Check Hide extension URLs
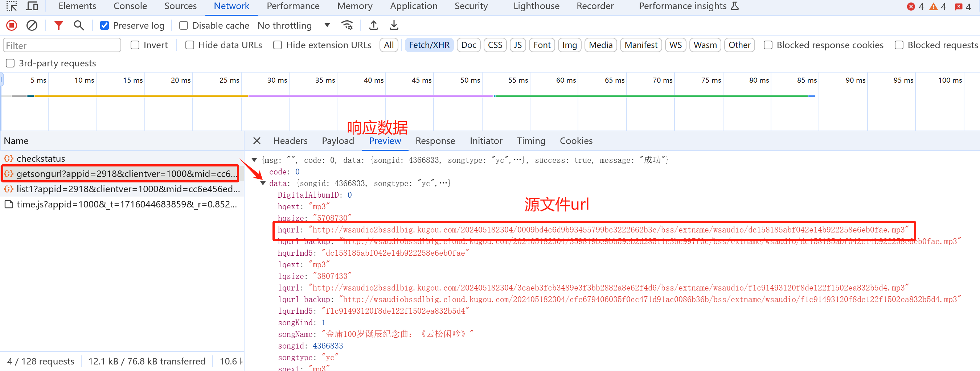 tap(278, 45)
